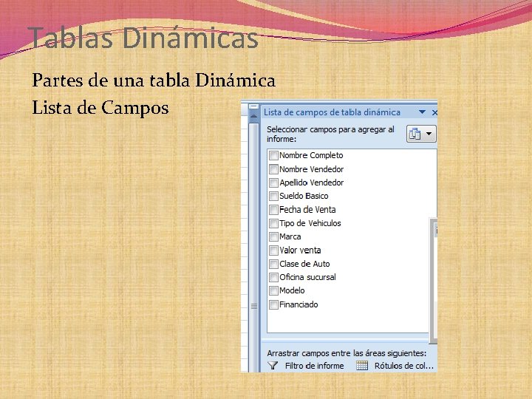This screenshot has height=399, width=532.
Task: Check the Clase de Auto field
Action: tap(273, 264)
